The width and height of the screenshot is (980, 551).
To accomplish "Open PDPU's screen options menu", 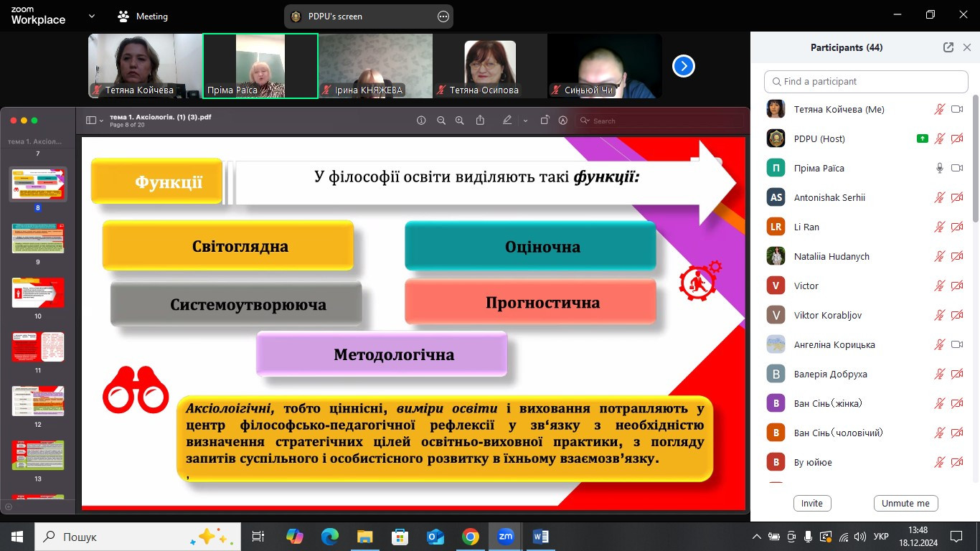I will 443,17.
